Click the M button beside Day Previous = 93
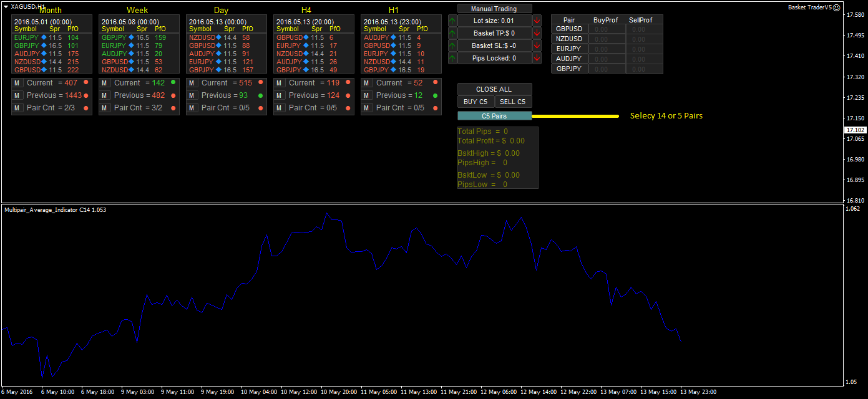 192,95
